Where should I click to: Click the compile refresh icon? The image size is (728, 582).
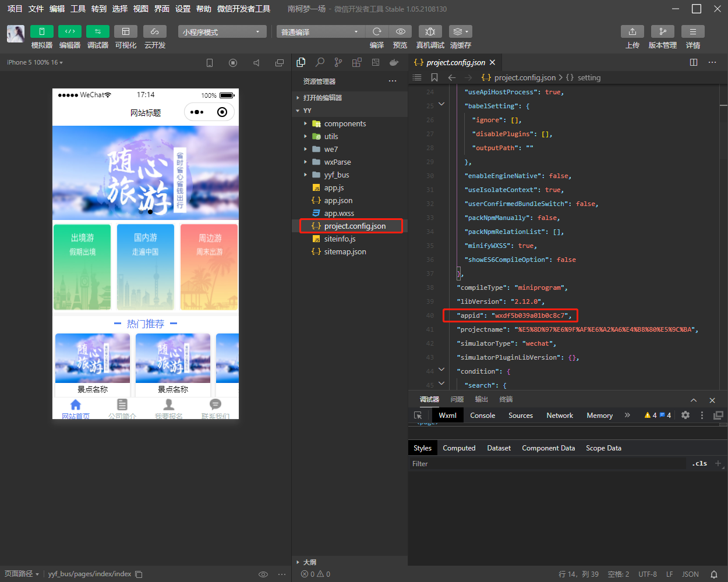pyautogui.click(x=377, y=31)
